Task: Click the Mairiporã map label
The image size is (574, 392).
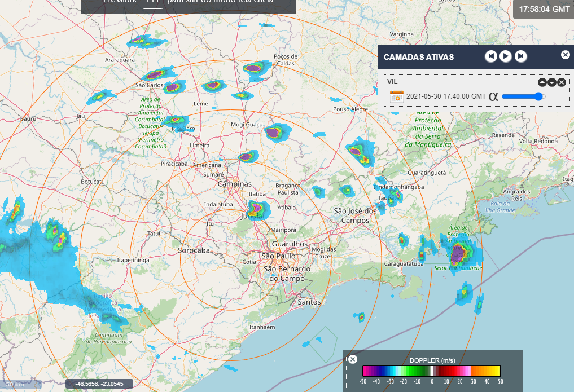Action: click(x=283, y=230)
